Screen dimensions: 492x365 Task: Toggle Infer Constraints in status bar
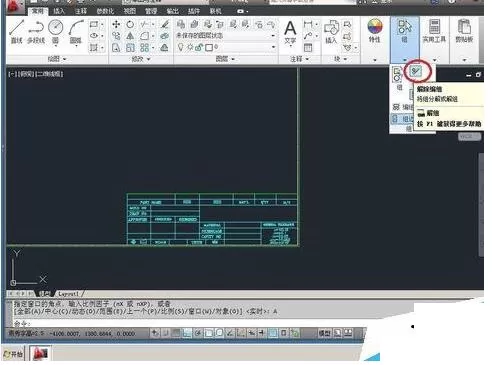155,332
